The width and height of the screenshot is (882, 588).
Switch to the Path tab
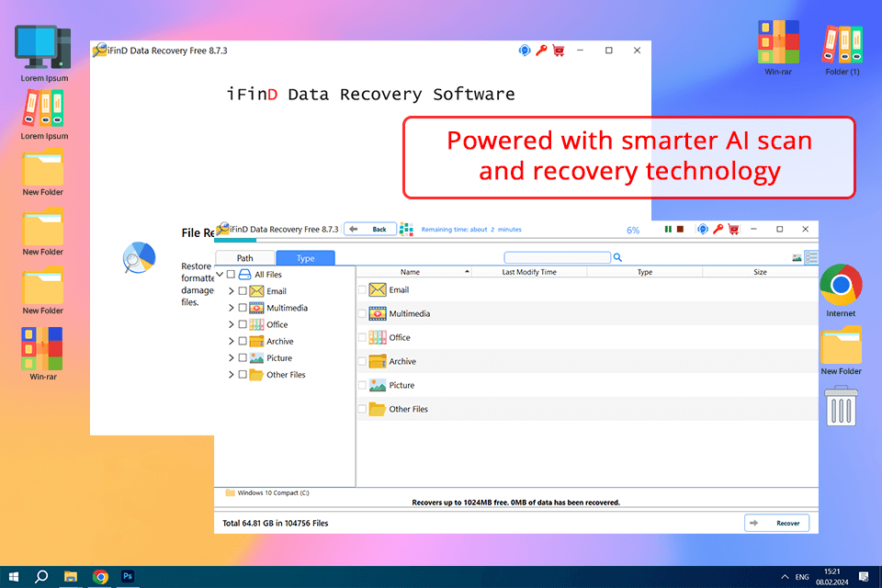pyautogui.click(x=244, y=257)
